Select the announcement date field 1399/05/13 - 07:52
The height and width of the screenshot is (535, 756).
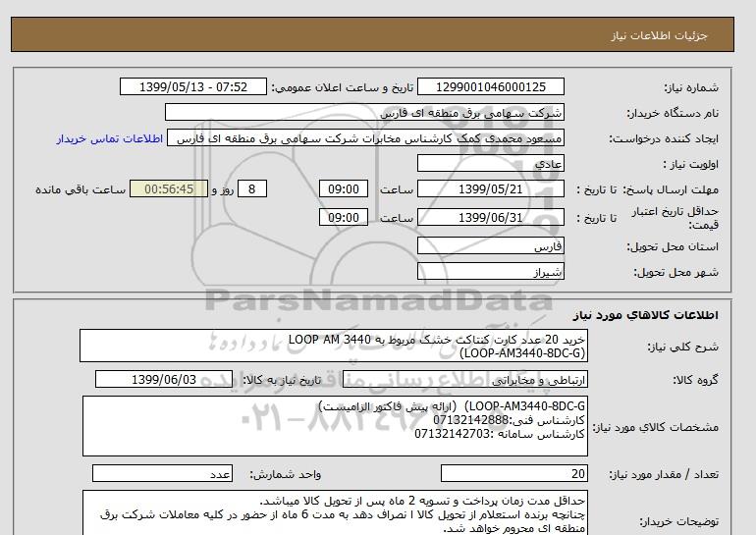192,86
